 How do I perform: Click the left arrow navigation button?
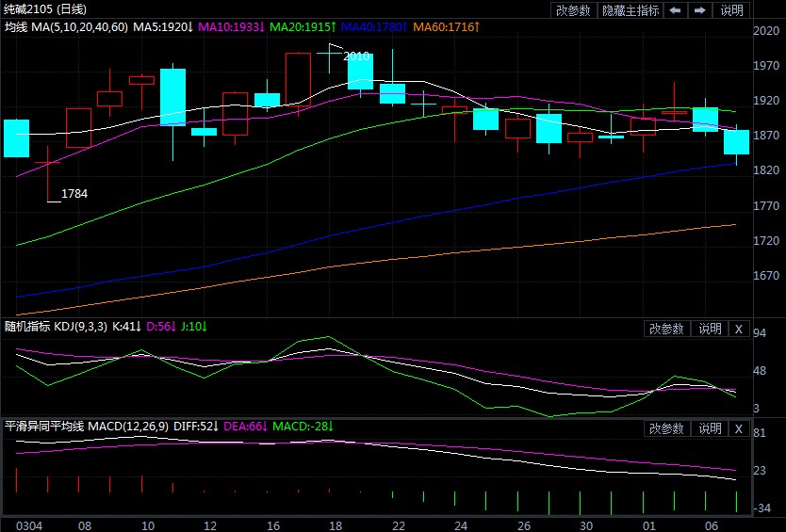pos(675,10)
